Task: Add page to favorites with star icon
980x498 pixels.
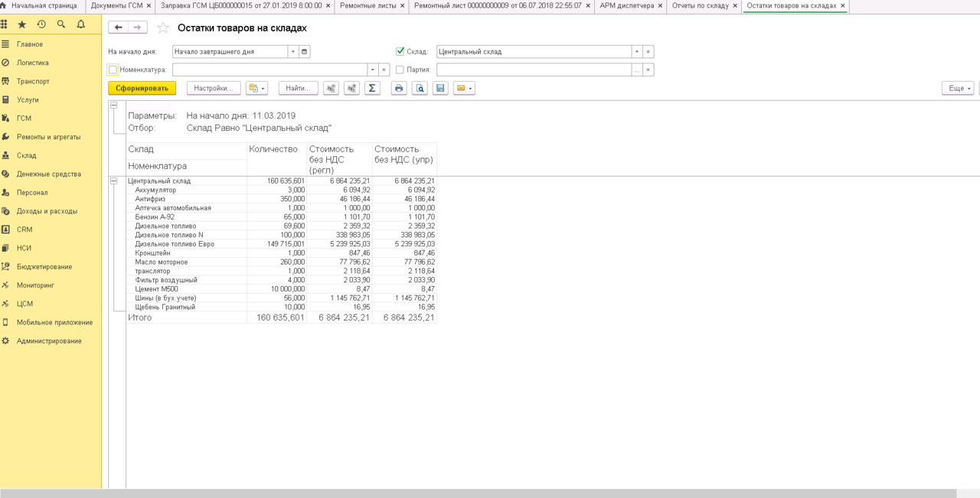Action: pos(163,28)
